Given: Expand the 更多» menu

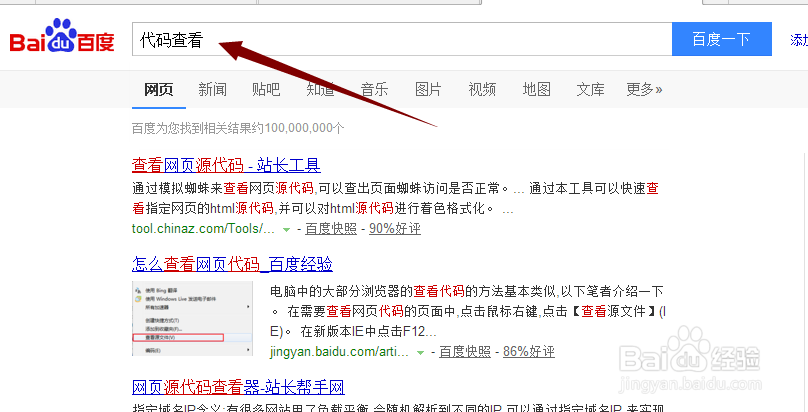Looking at the screenshot, I should (644, 90).
